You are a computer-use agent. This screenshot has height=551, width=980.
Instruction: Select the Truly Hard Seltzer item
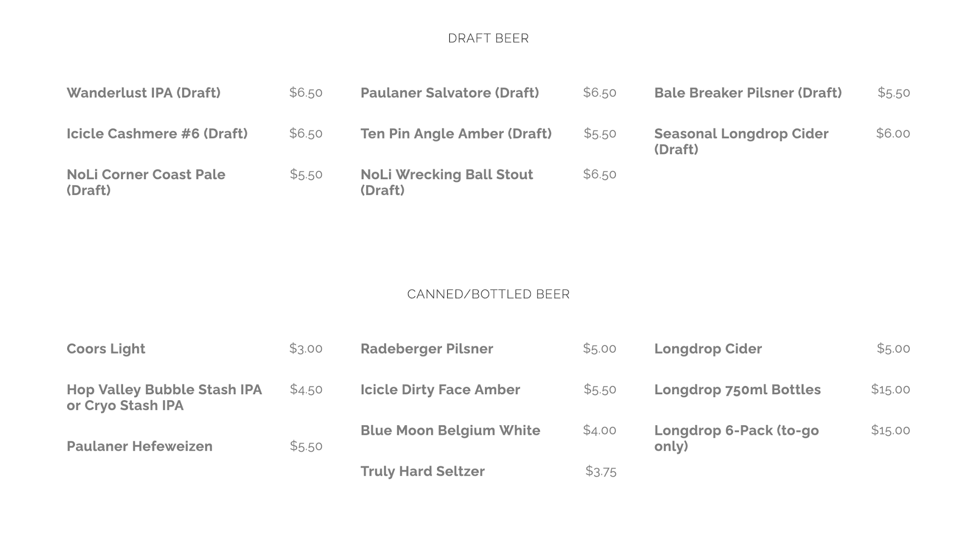click(x=422, y=471)
